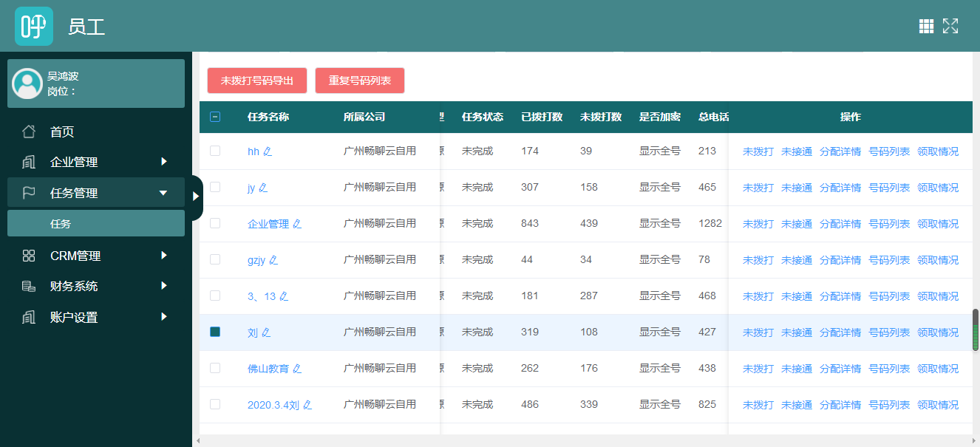This screenshot has height=447, width=980.
Task: Click the user avatar of 吴鸿波
Action: point(27,83)
